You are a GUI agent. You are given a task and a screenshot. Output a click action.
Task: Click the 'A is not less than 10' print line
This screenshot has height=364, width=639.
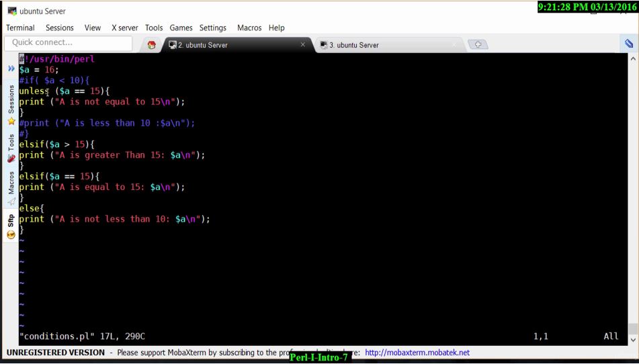point(114,219)
